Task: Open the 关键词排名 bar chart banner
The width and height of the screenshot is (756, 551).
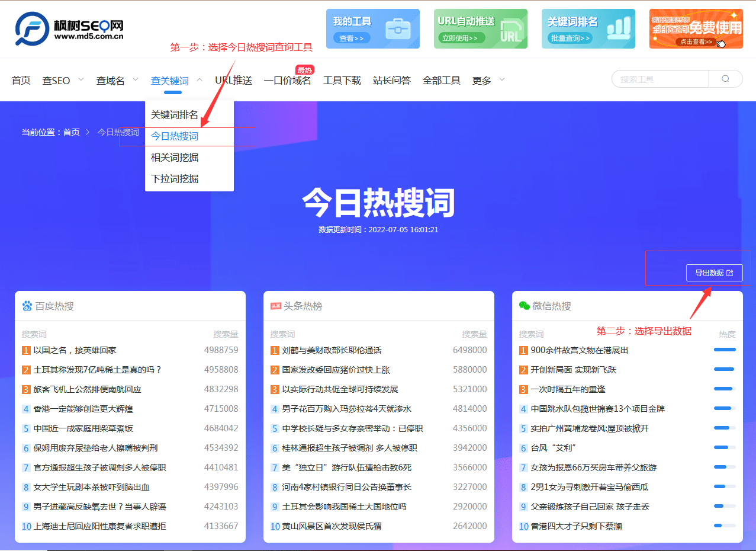Action: pos(588,29)
